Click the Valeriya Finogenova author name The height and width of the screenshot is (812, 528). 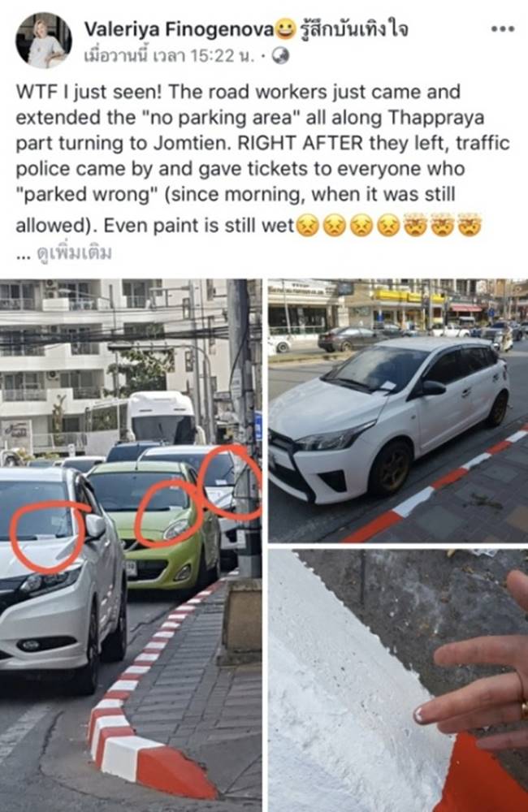(180, 29)
